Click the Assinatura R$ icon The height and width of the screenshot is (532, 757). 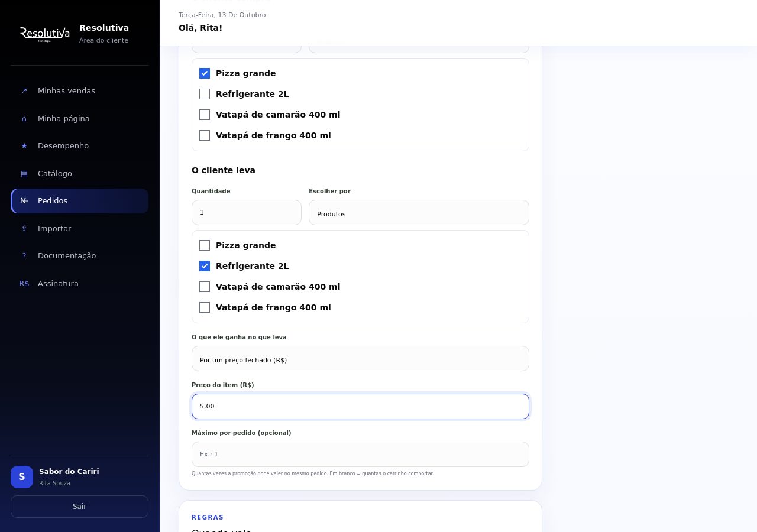click(24, 284)
